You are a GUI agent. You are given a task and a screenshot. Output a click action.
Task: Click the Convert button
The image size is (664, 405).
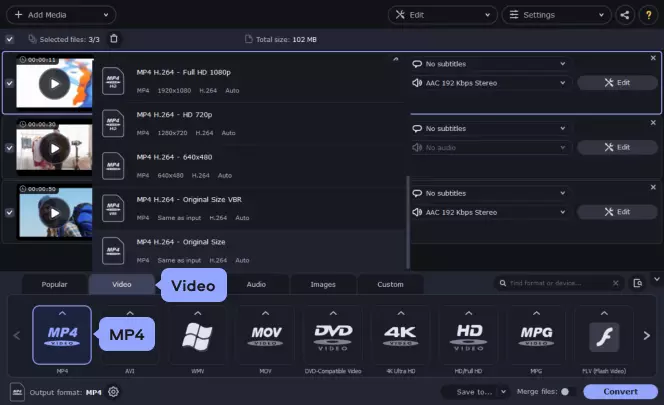tap(620, 391)
